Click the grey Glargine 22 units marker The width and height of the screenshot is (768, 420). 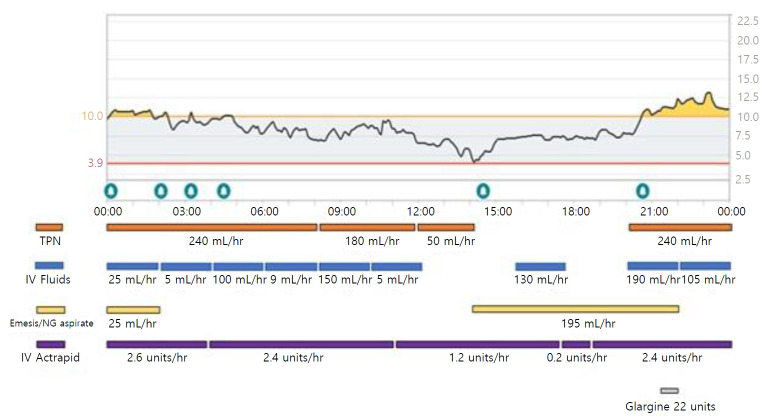click(x=669, y=391)
